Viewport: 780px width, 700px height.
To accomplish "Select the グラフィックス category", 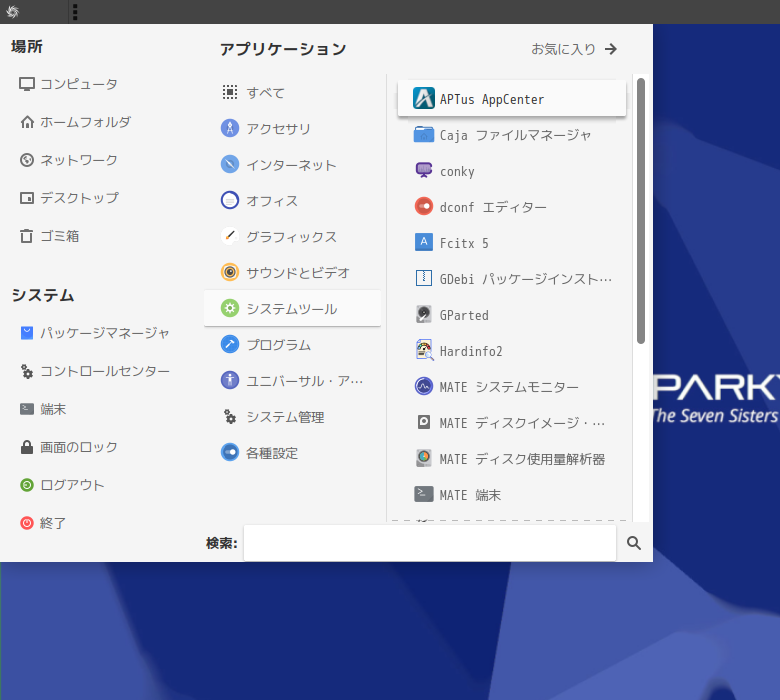I will coord(292,236).
